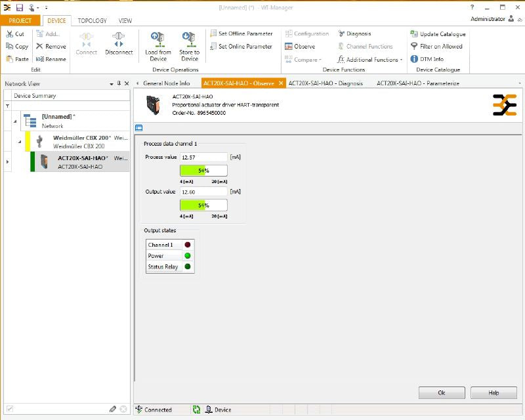Collapse the [Unnamed] network tree node
The height and width of the screenshot is (420, 525).
14,121
